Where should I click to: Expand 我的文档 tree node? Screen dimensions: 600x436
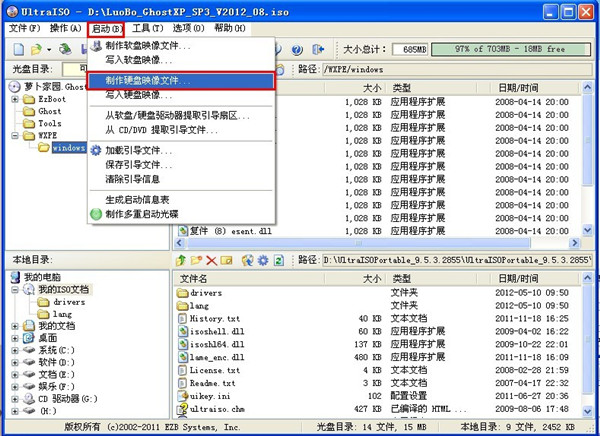[x=15, y=326]
